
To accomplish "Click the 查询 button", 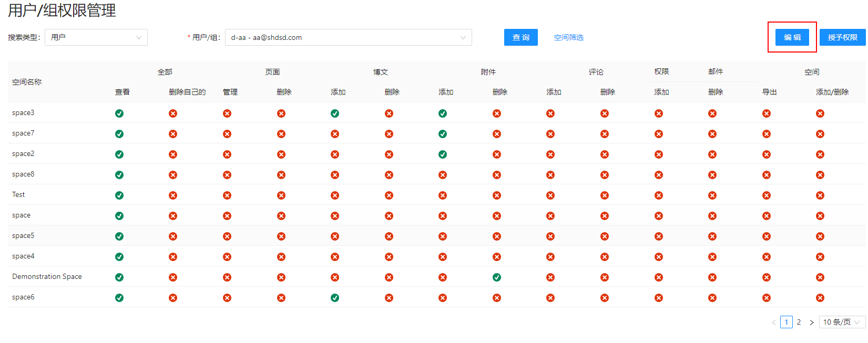I will tap(520, 37).
